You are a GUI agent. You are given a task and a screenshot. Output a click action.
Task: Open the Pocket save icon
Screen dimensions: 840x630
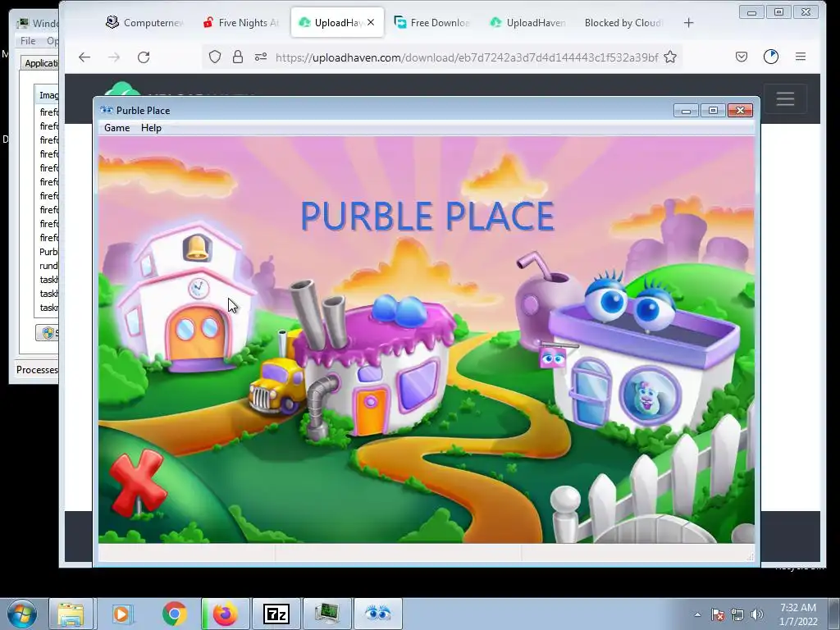742,57
